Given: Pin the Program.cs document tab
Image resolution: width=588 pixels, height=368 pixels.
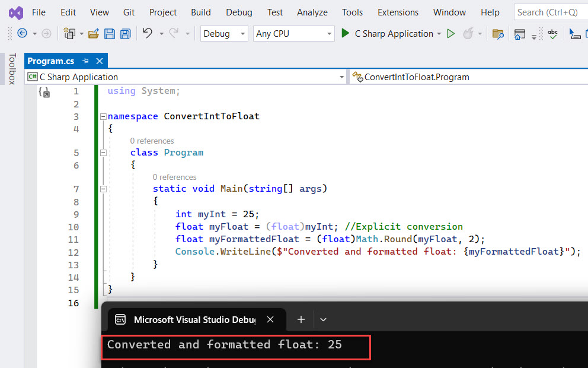Looking at the screenshot, I should coord(87,61).
